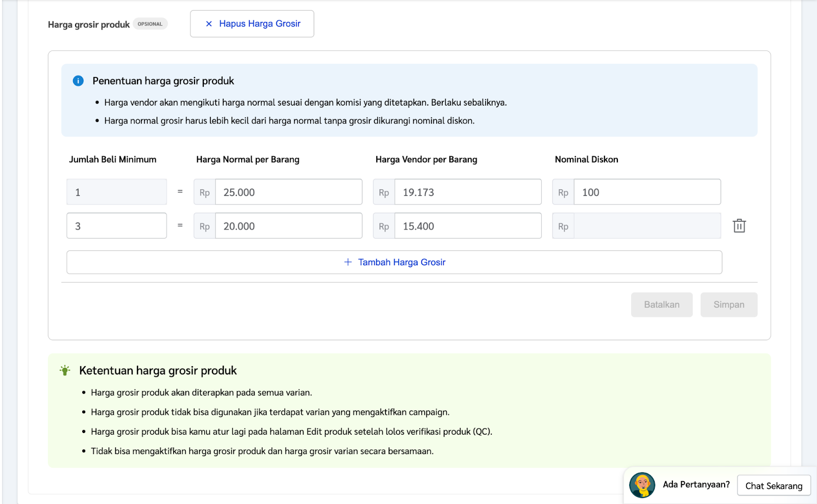The width and height of the screenshot is (817, 504).
Task: Click the plus icon next to Tambah Harga Grosir
Action: tap(347, 262)
